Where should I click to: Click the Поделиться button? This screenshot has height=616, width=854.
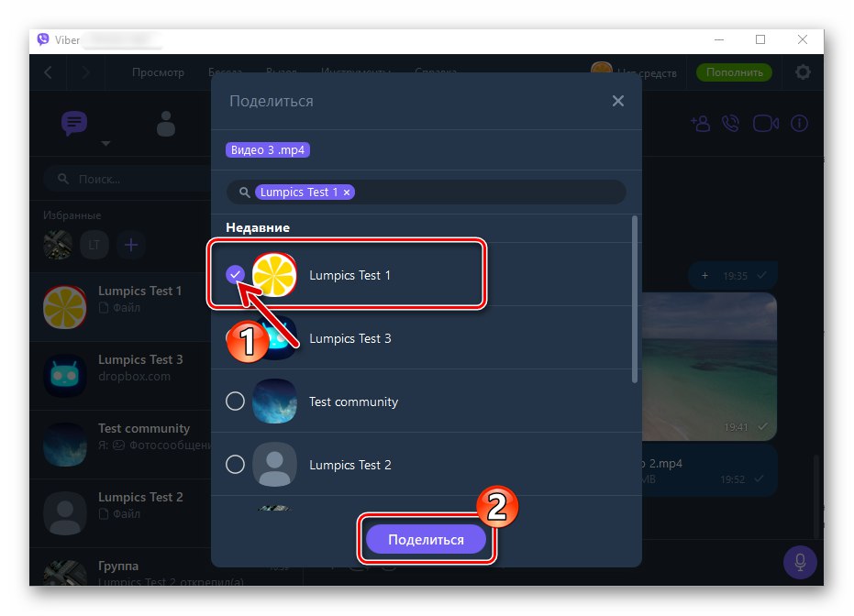click(x=426, y=539)
